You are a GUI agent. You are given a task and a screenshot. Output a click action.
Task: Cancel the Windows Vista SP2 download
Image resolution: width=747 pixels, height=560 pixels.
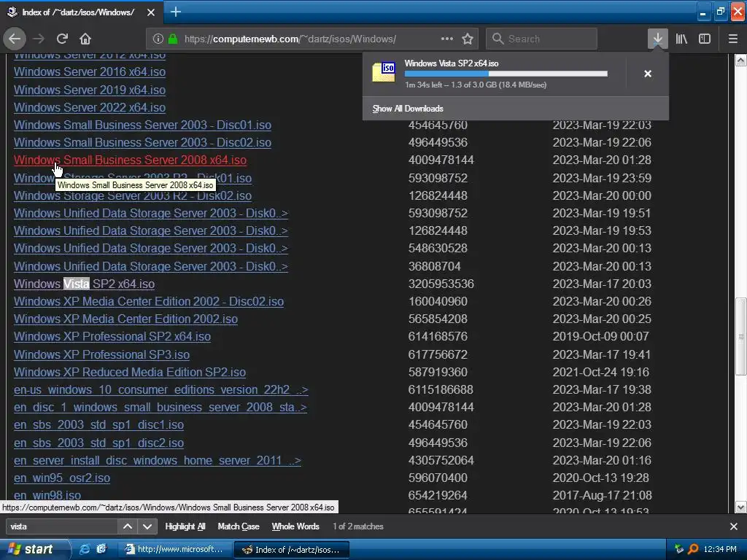point(648,74)
